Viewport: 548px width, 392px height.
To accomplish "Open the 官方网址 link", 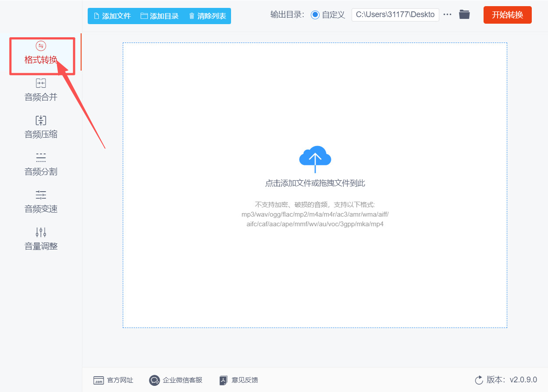I will pos(120,380).
